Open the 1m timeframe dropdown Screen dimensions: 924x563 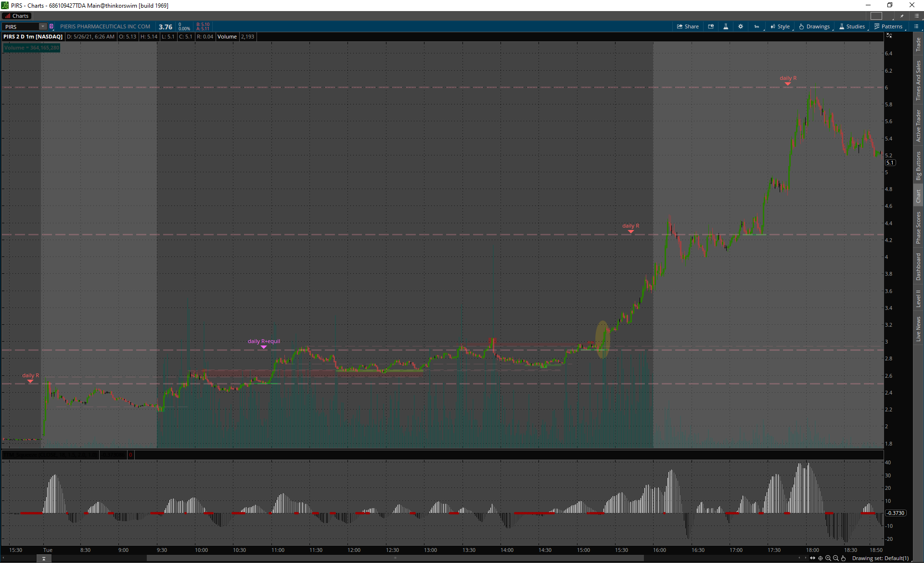tap(757, 26)
